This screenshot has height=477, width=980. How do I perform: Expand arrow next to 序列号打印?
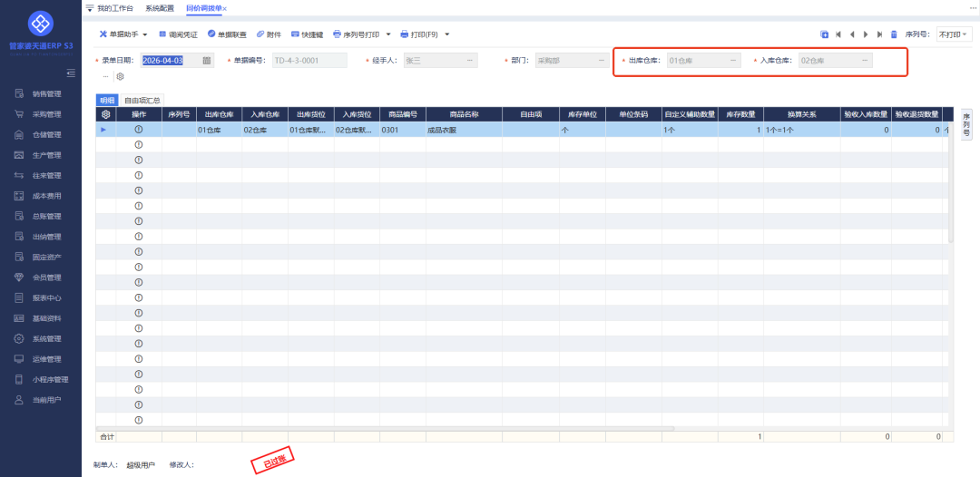click(388, 34)
